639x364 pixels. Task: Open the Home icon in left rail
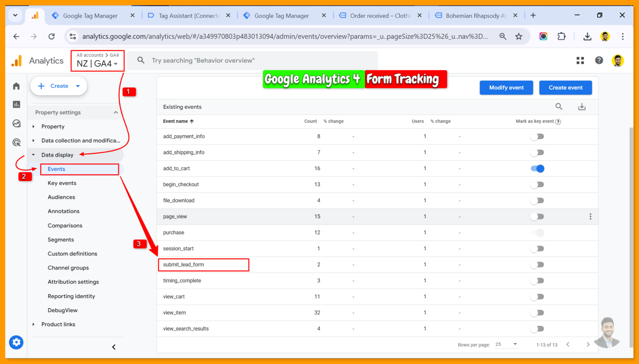[16, 86]
